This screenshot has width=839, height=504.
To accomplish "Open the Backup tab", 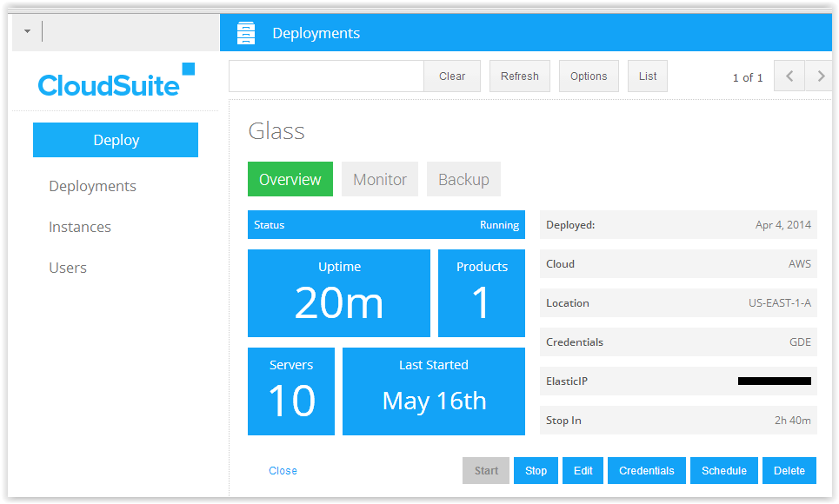I will pos(463,179).
